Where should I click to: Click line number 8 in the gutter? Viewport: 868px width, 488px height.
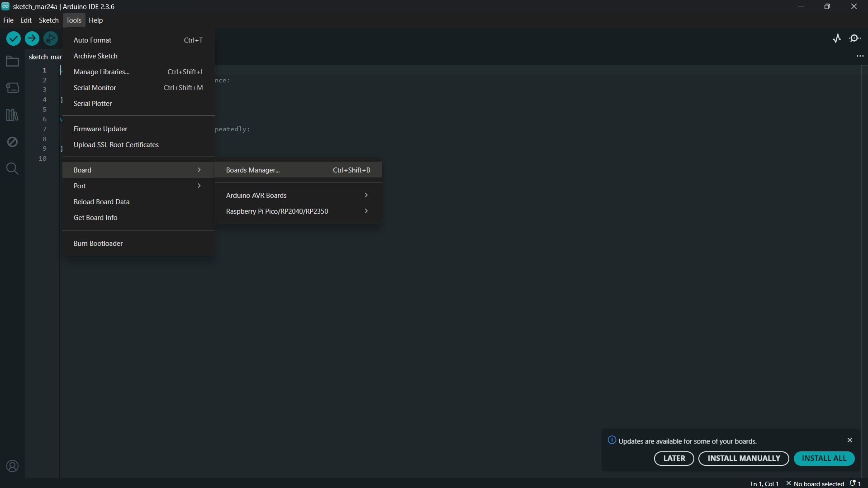pos(44,139)
